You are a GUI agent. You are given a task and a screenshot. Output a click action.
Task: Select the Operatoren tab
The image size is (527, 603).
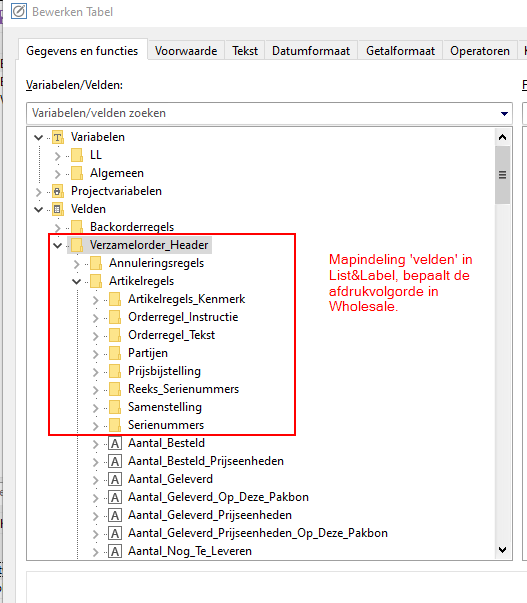point(480,51)
